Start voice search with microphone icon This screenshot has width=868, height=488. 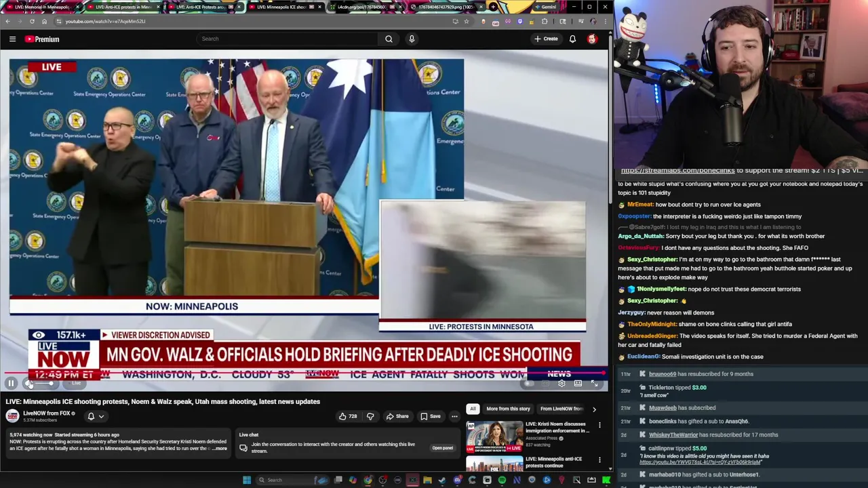click(412, 39)
